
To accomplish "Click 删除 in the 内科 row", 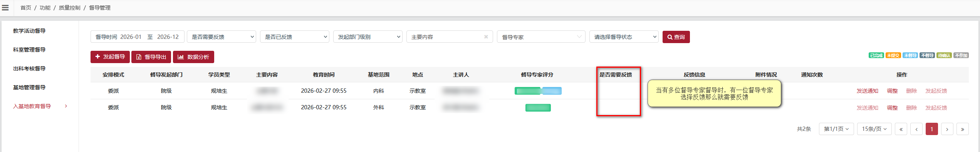I will (x=911, y=91).
